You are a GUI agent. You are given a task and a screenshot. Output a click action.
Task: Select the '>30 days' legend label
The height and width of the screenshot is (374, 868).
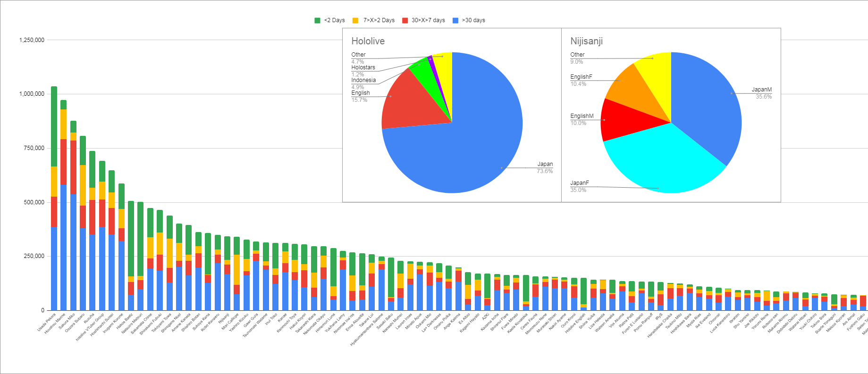click(x=473, y=20)
